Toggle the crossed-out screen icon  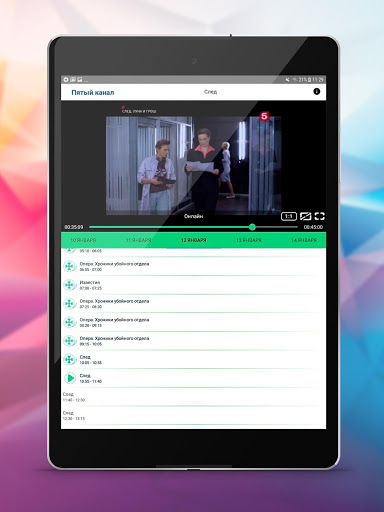coord(305,216)
